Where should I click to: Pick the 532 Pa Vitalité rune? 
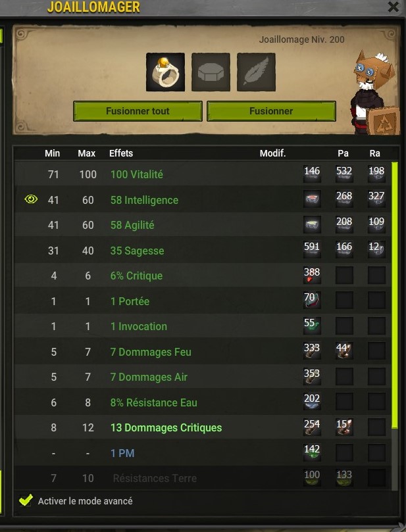click(x=344, y=174)
